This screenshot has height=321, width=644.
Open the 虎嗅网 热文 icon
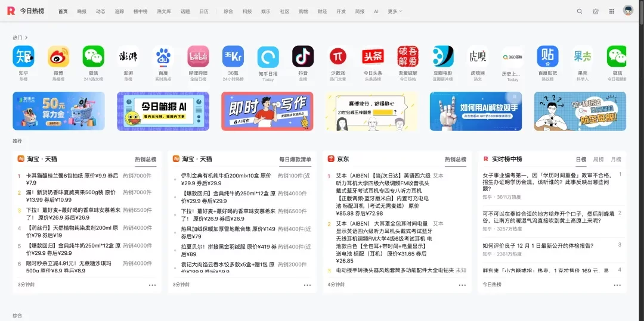(478, 57)
